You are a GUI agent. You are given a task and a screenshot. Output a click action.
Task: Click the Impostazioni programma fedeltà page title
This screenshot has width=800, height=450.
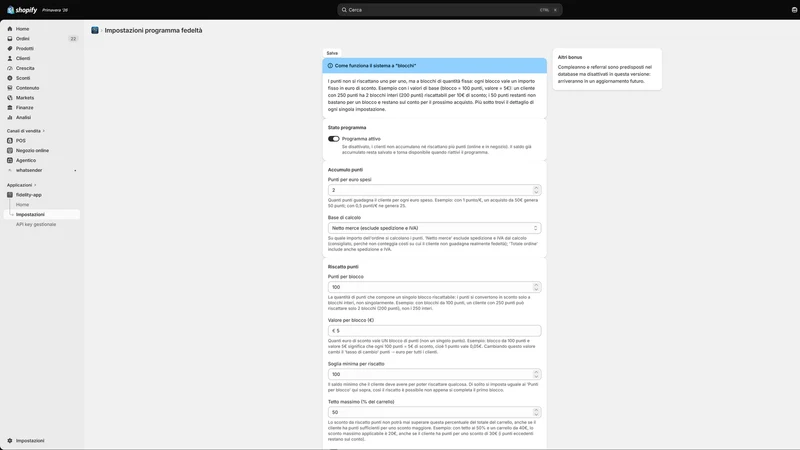153,31
